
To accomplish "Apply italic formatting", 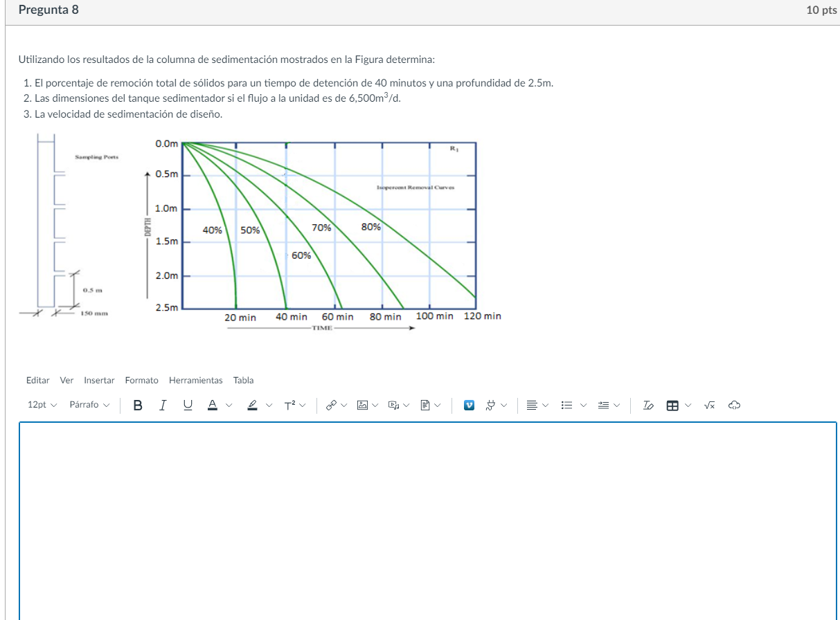I will 163,405.
